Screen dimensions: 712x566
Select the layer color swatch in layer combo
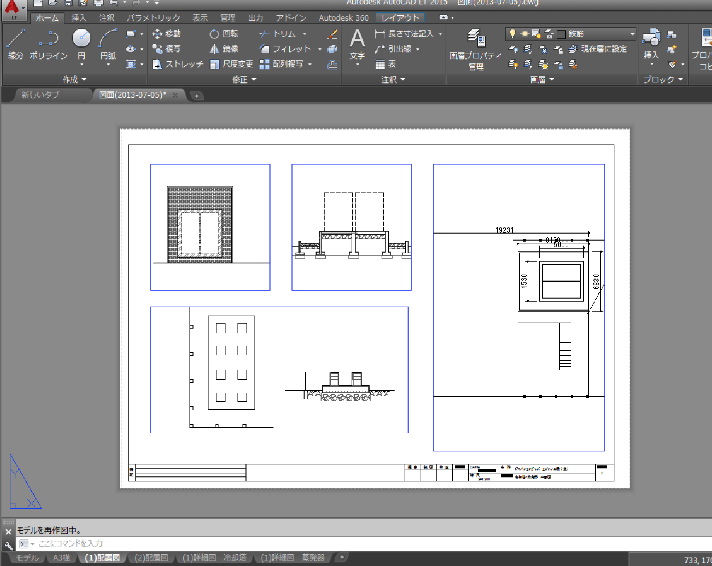point(561,34)
